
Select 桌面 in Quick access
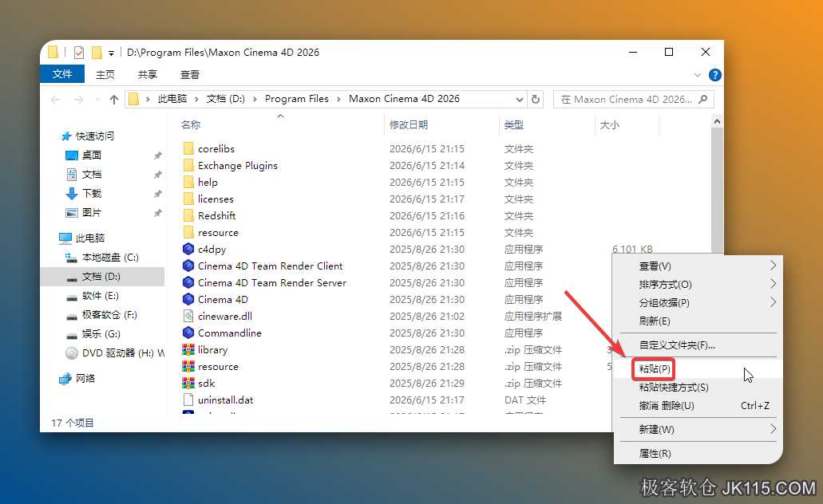pyautogui.click(x=91, y=156)
